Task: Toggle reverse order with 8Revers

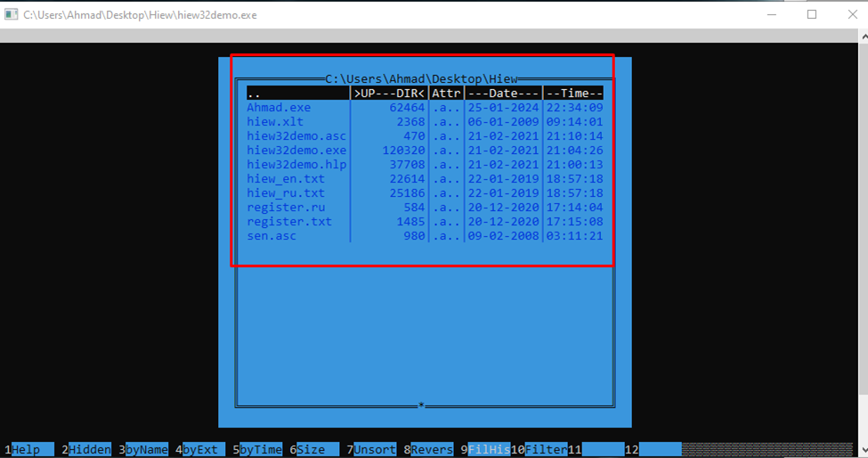Action: [428, 449]
